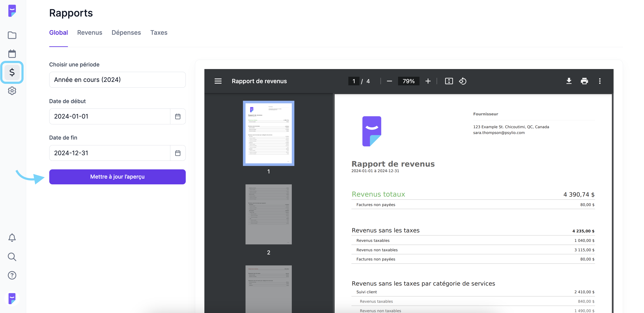Click the 4 235,00 $ amount
Screen dimensions: 644x313
tap(583, 231)
